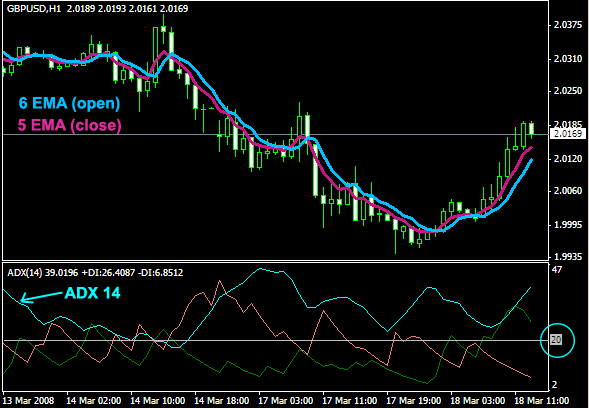589x408 pixels.
Task: Click the GBPUSD,H1 chart title
Action: click(34, 9)
